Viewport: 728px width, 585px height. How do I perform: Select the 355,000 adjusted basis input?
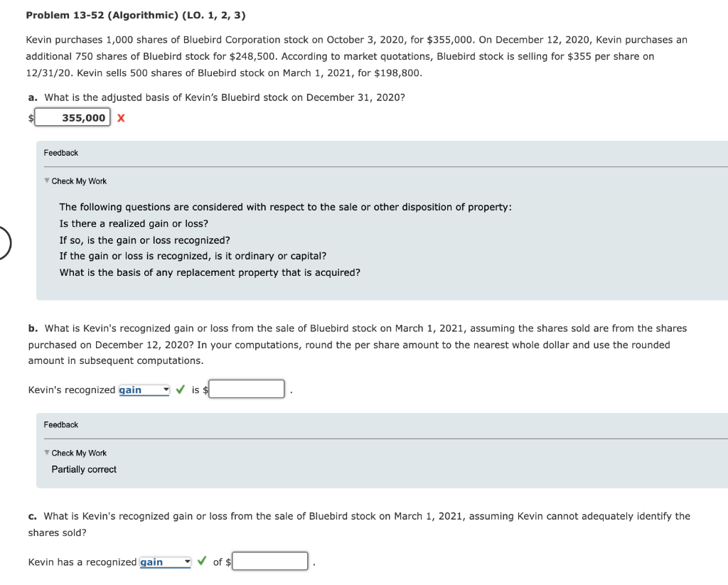click(x=73, y=117)
